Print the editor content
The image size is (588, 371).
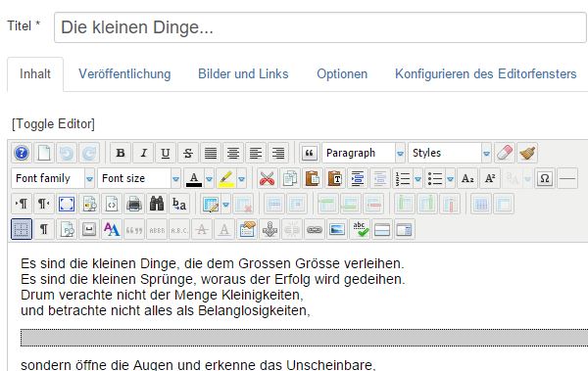(x=134, y=204)
